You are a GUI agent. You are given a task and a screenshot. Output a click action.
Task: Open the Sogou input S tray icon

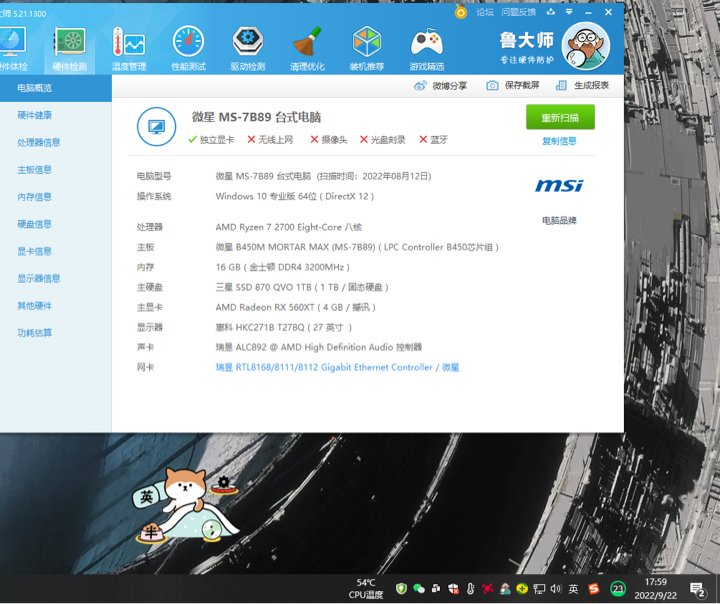coord(594,588)
